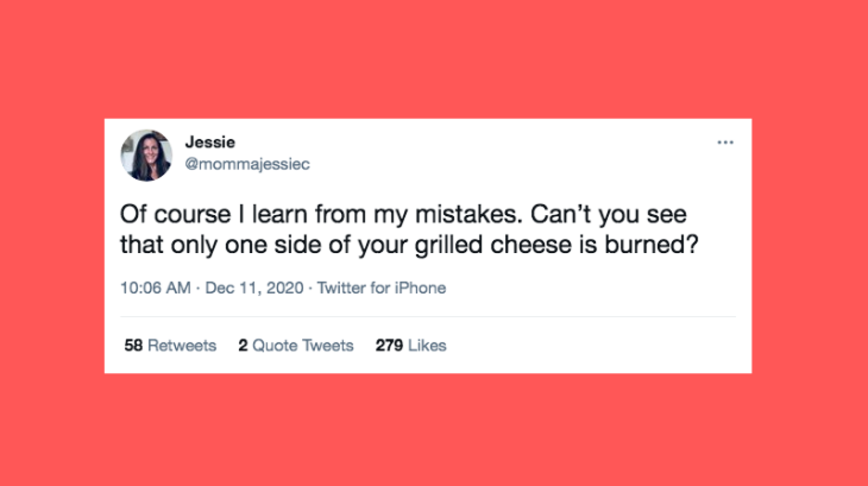
Task: Click the Dec 11, 2020 date
Action: point(254,288)
